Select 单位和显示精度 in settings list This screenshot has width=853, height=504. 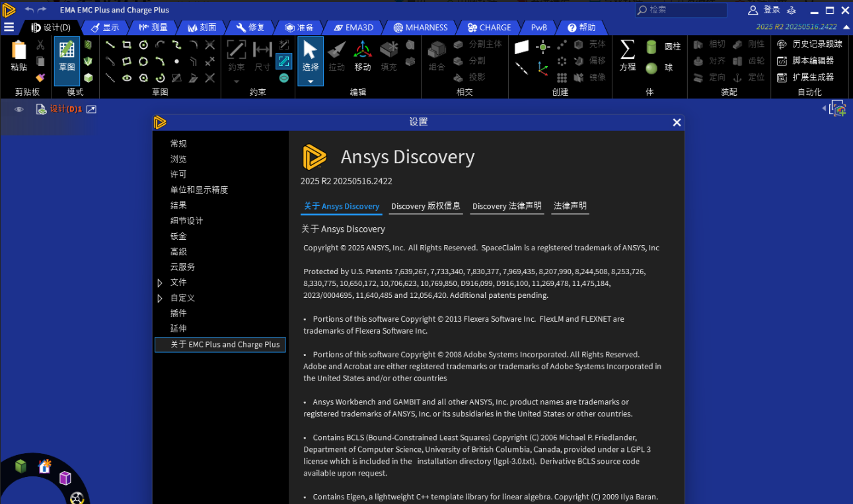click(199, 190)
